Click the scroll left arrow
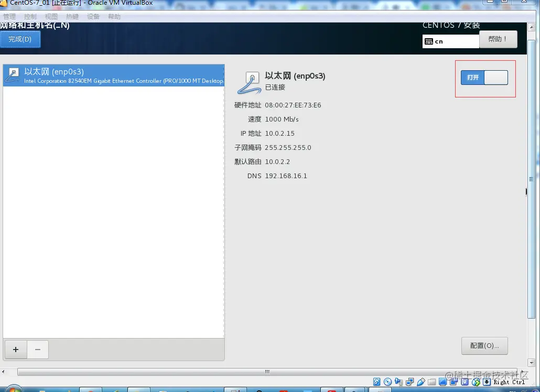Viewport: 540px width, 392px height. 4,372
